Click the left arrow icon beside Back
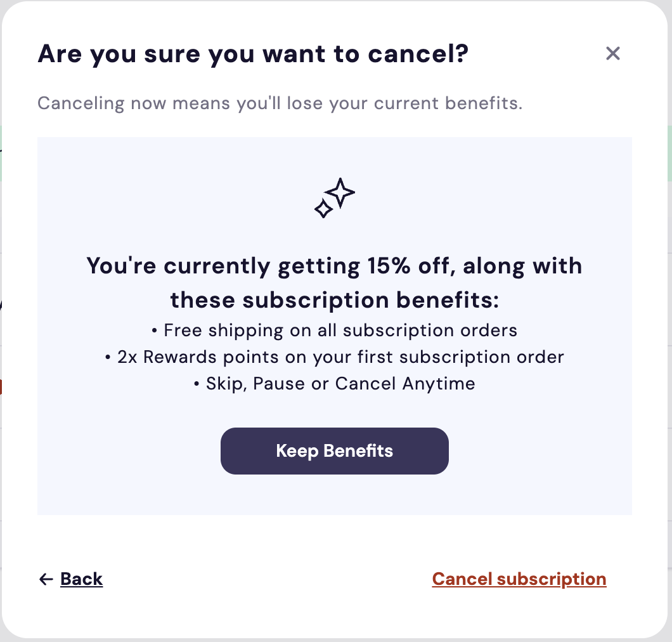The height and width of the screenshot is (642, 672). (x=46, y=579)
